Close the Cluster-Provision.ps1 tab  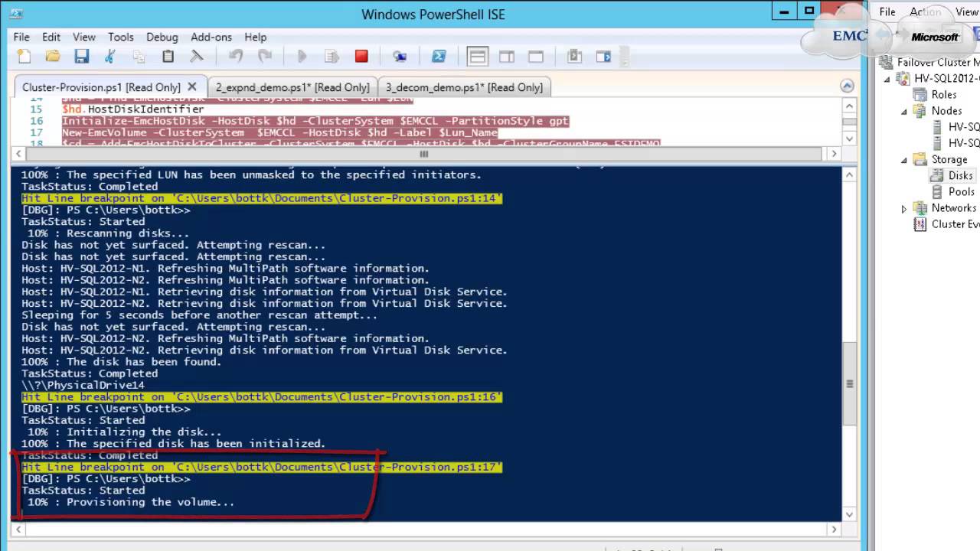(192, 86)
